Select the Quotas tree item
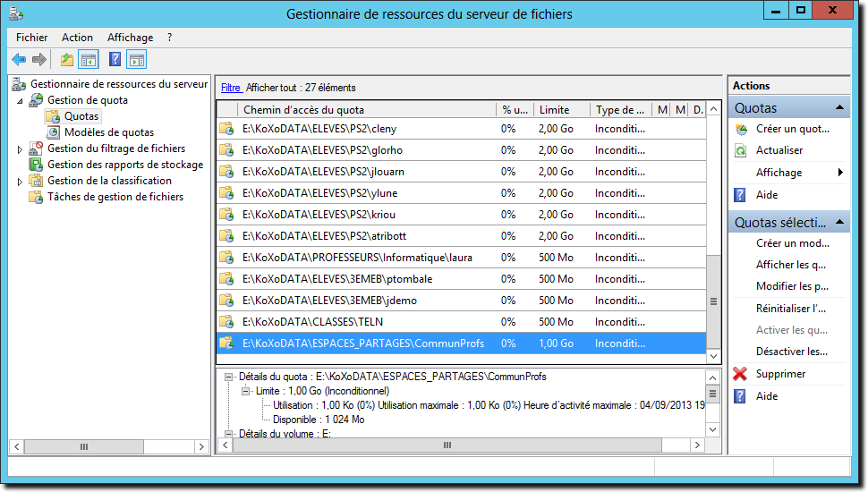Screen dimensions: 868x492 [x=81, y=116]
